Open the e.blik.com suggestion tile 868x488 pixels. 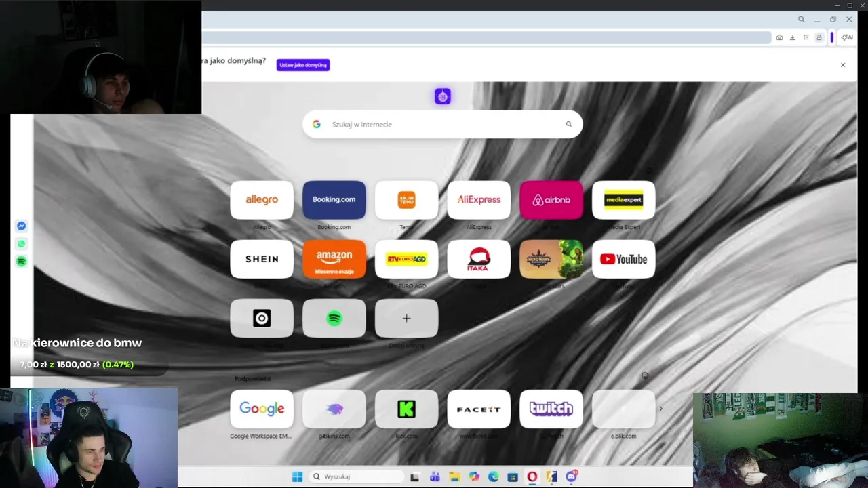623,409
